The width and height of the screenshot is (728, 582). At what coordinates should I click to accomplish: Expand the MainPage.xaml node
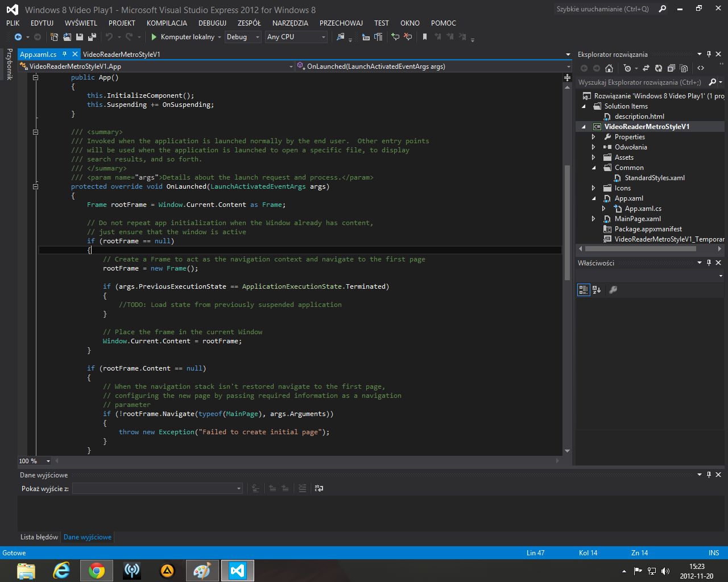593,219
